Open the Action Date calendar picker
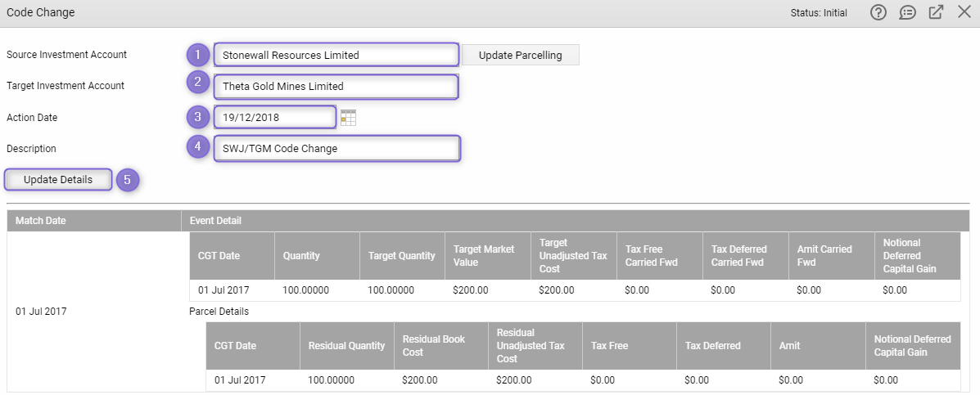980x395 pixels. pyautogui.click(x=348, y=117)
